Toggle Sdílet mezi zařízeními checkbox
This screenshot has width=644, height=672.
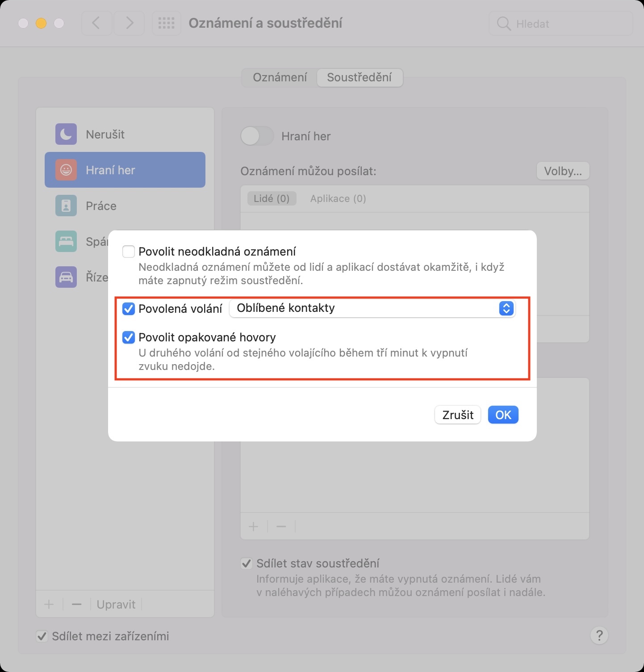point(42,636)
